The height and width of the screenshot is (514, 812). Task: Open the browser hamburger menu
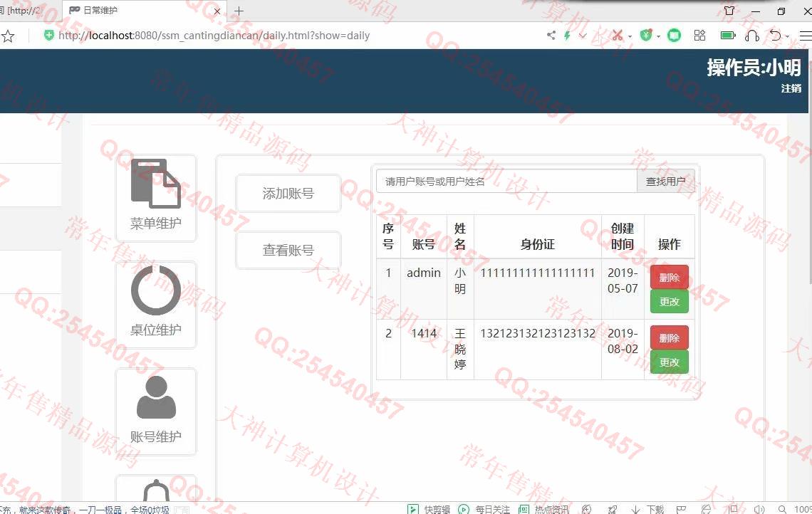coord(806,35)
